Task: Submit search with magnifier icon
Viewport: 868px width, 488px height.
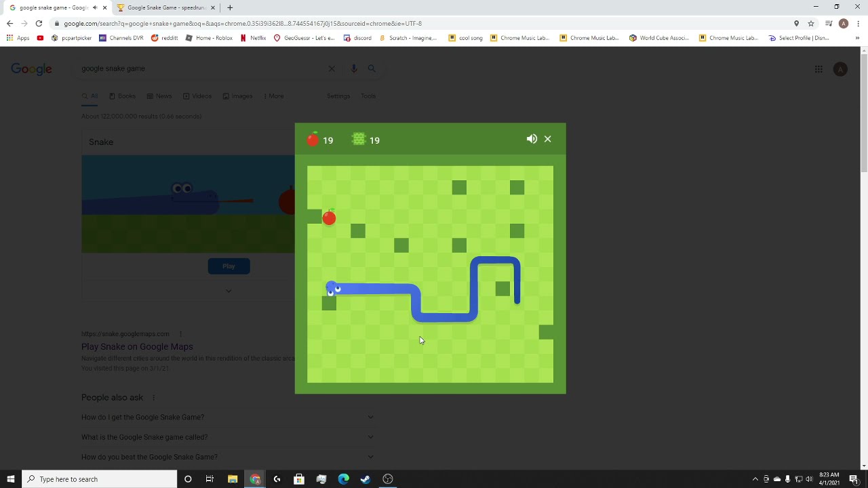Action: [372, 68]
